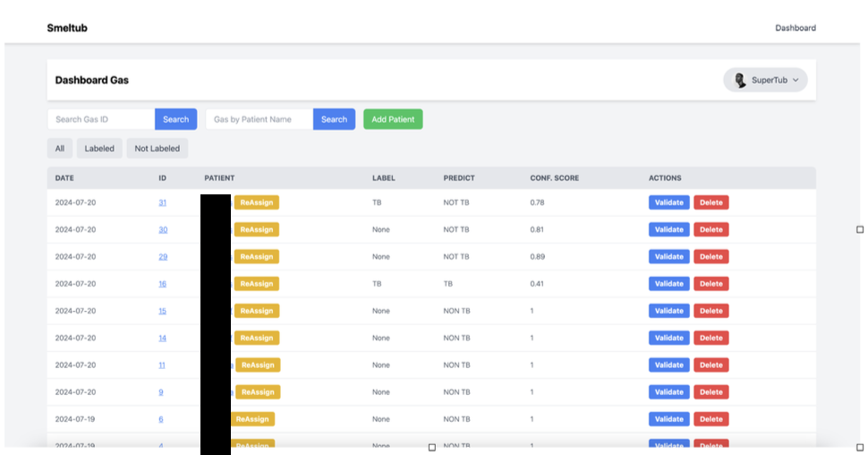Click the green Add Patient button

[393, 119]
